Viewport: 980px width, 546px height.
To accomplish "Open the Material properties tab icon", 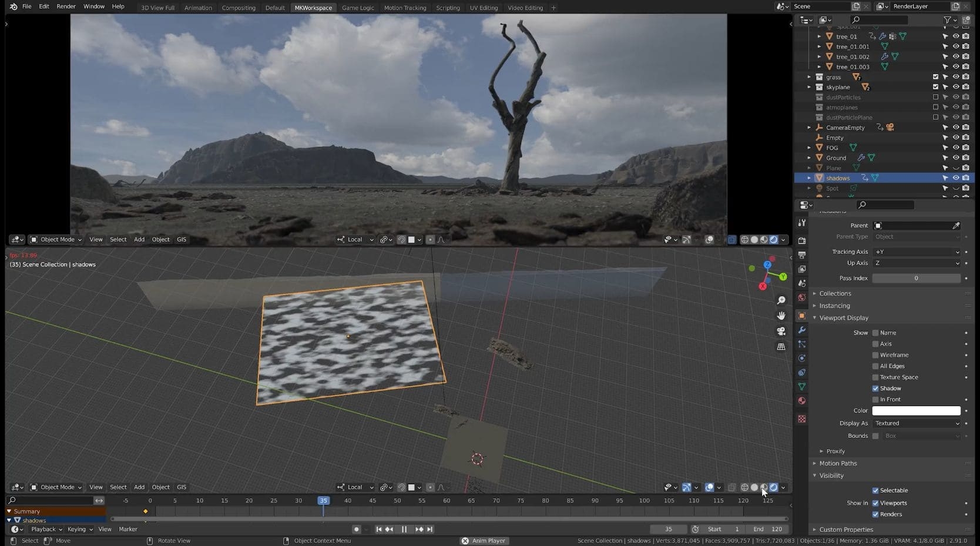I will [x=802, y=401].
